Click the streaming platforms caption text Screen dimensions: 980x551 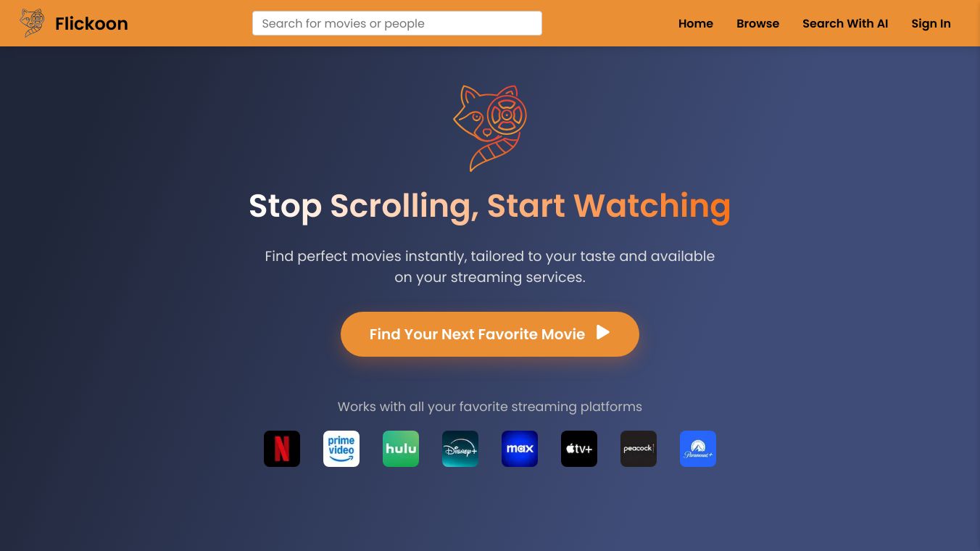[x=490, y=407]
